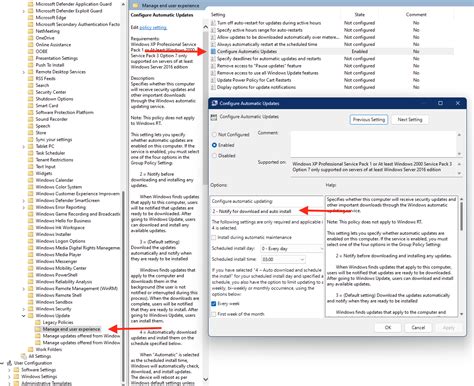The image size is (474, 386).
Task: Select the Disabled radio button
Action: 214,156
